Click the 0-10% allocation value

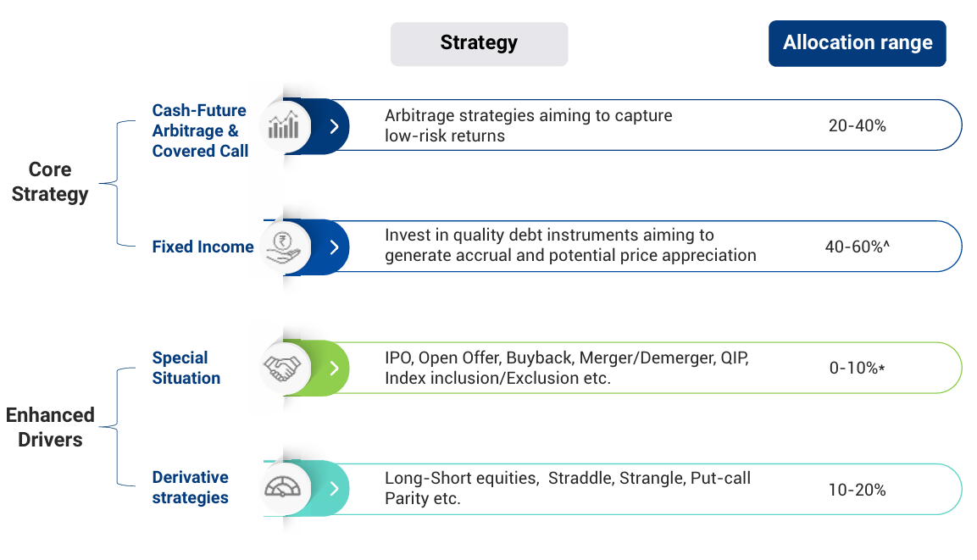pos(857,368)
